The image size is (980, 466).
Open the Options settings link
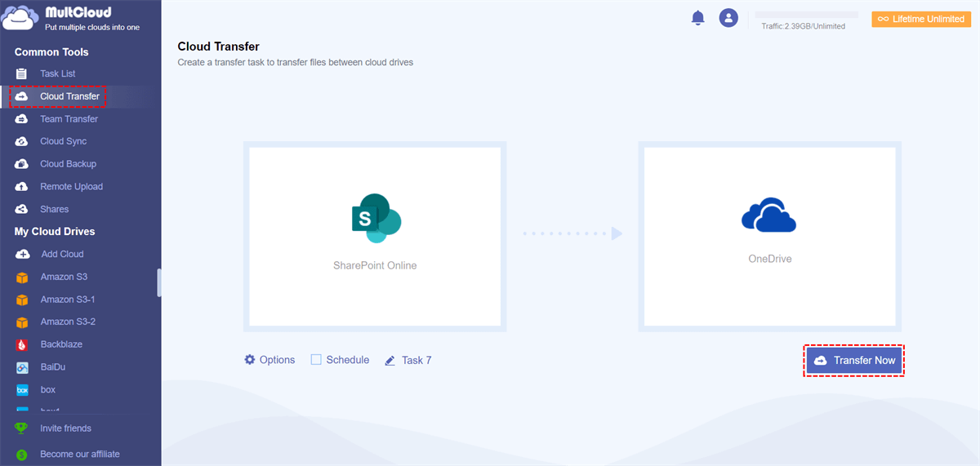pos(269,360)
